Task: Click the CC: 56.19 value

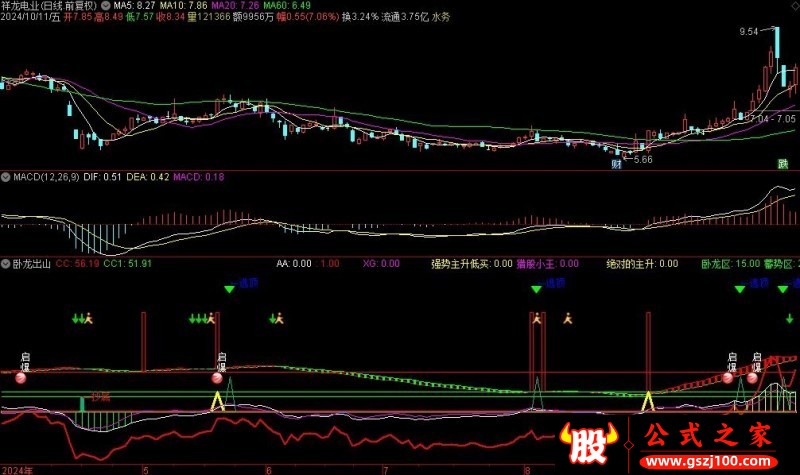Action: 78,264
